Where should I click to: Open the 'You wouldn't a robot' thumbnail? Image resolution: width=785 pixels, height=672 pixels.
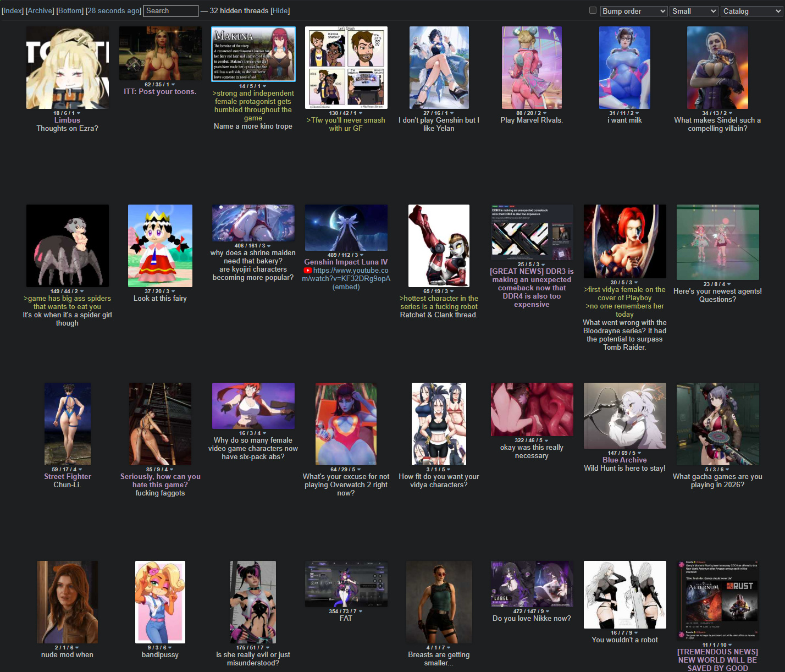[624, 594]
